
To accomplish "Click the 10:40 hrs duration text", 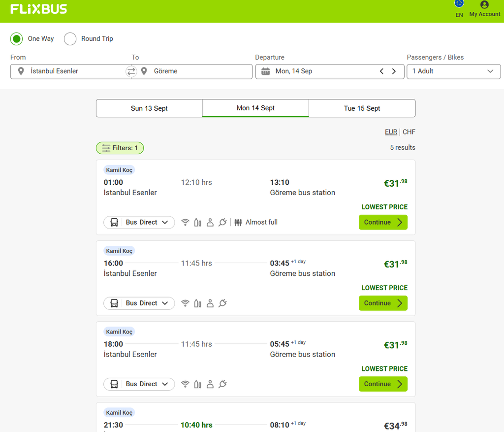I will 196,425.
